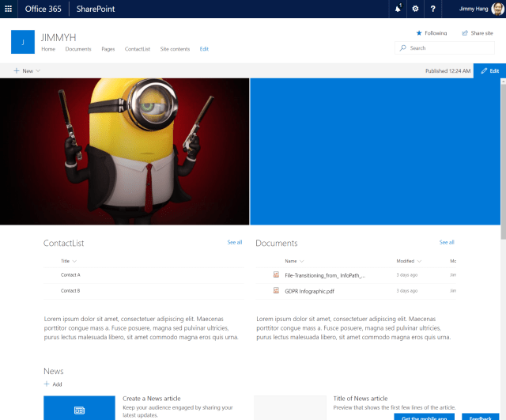Go to Home in site navigation

[48, 49]
